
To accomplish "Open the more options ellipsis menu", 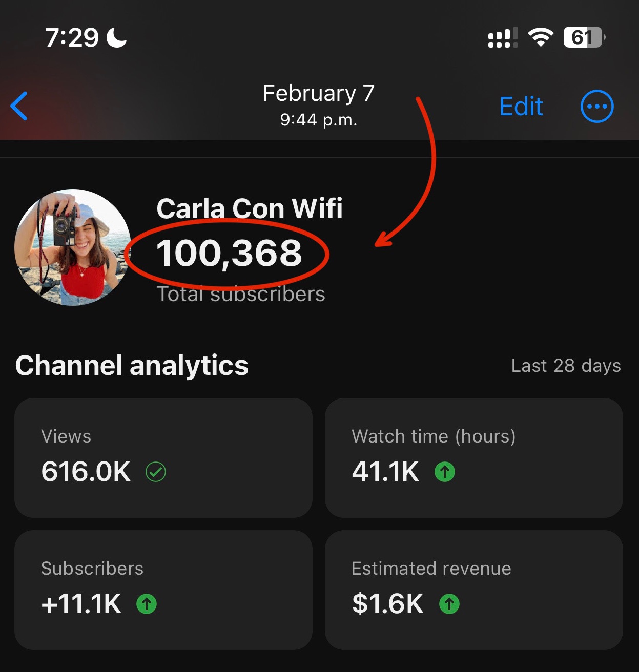I will [597, 107].
